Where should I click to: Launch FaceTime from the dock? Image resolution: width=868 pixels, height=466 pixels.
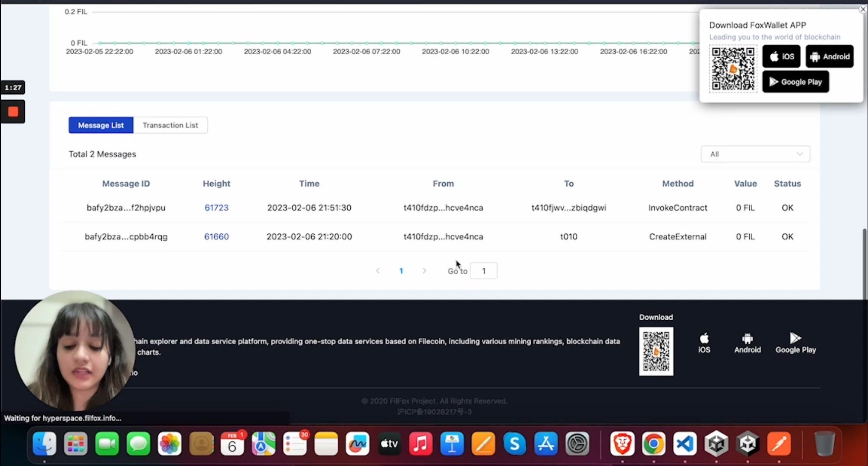click(107, 444)
